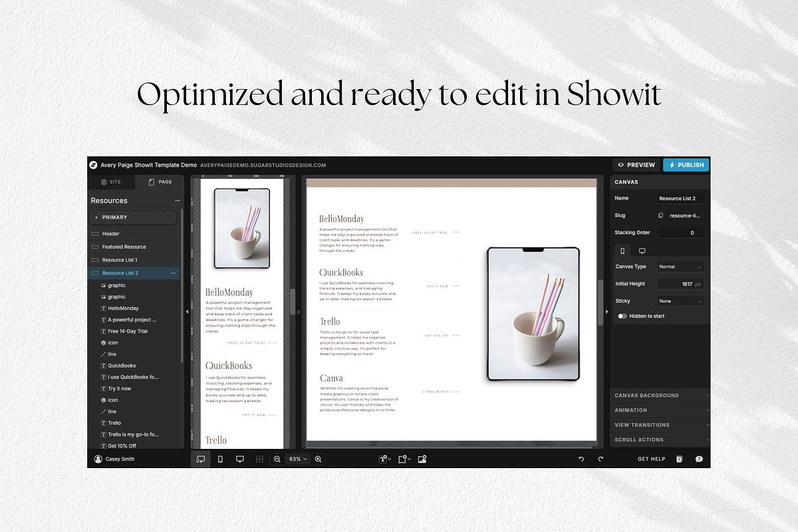This screenshot has width=798, height=532.
Task: Zoom out with the minus magnifier
Action: pos(277,459)
